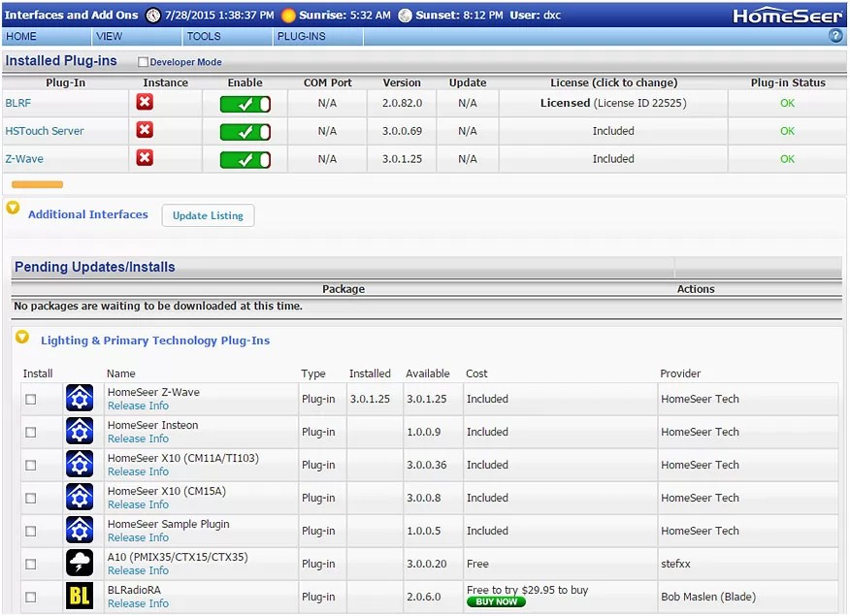Open the help question mark icon
Image resolution: width=850 pixels, height=616 pixels.
click(835, 36)
